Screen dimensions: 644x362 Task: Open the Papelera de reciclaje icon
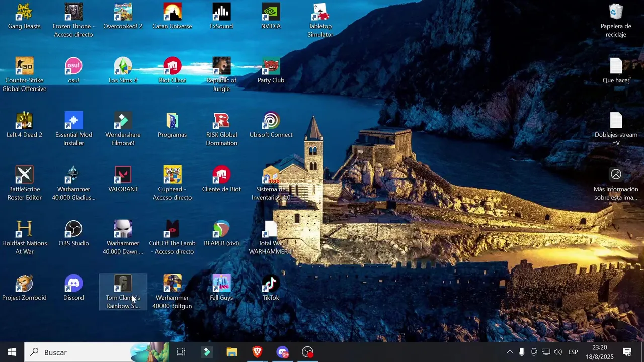pyautogui.click(x=616, y=21)
